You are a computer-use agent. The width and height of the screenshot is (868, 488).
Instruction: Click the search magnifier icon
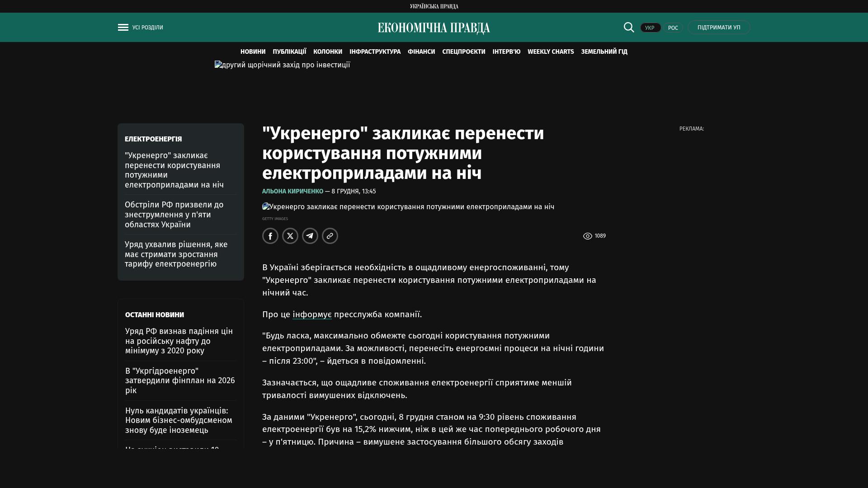coord(629,28)
